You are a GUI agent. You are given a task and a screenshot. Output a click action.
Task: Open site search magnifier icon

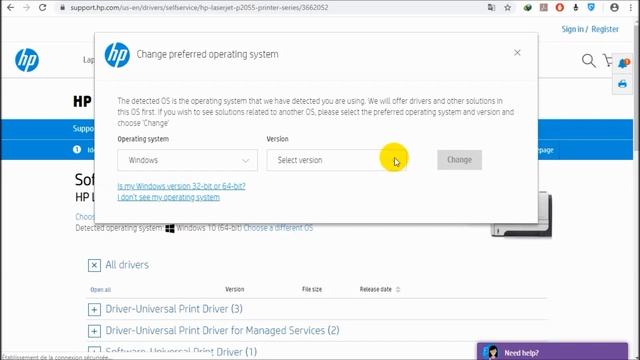[588, 61]
